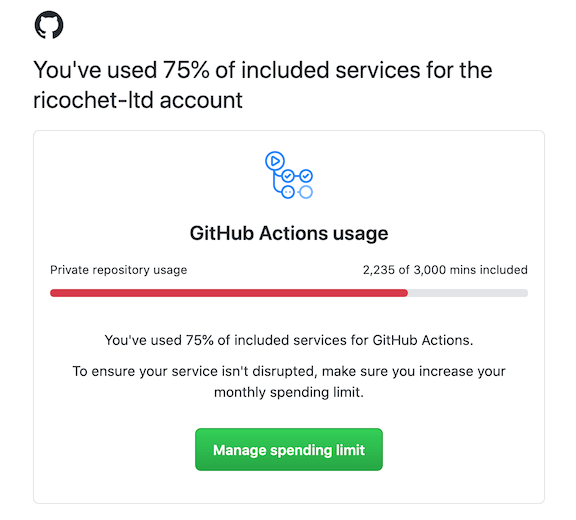Image resolution: width=576 pixels, height=520 pixels.
Task: Click the "Private repository usage" label
Action: tap(119, 270)
